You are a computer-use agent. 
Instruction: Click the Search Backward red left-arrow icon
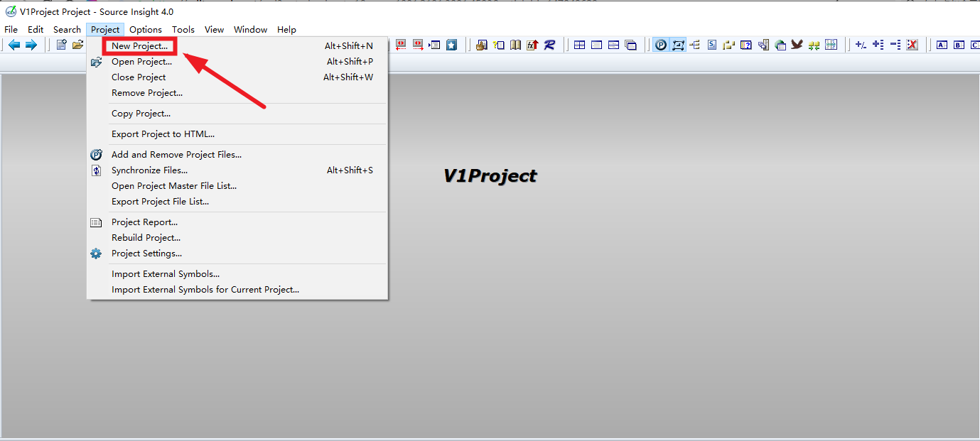(x=401, y=45)
